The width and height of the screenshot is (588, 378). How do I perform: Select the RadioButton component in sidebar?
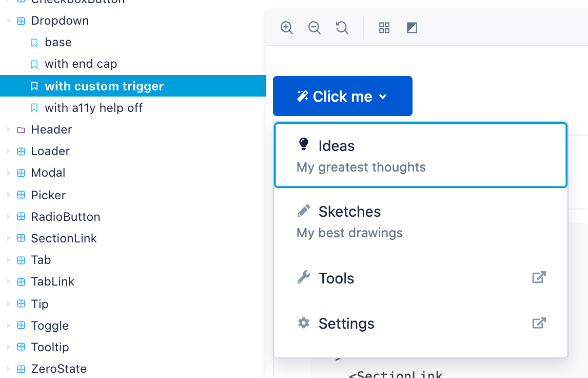[65, 217]
